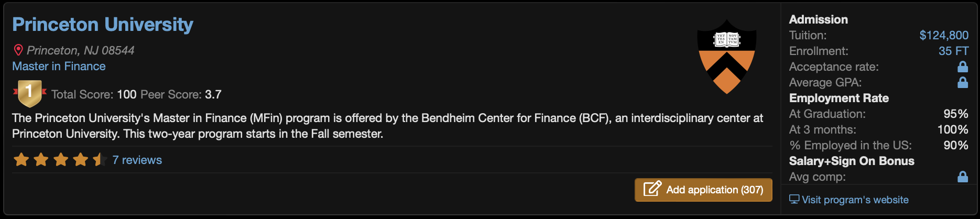Visit program's website link
The width and height of the screenshot is (980, 219).
(855, 200)
